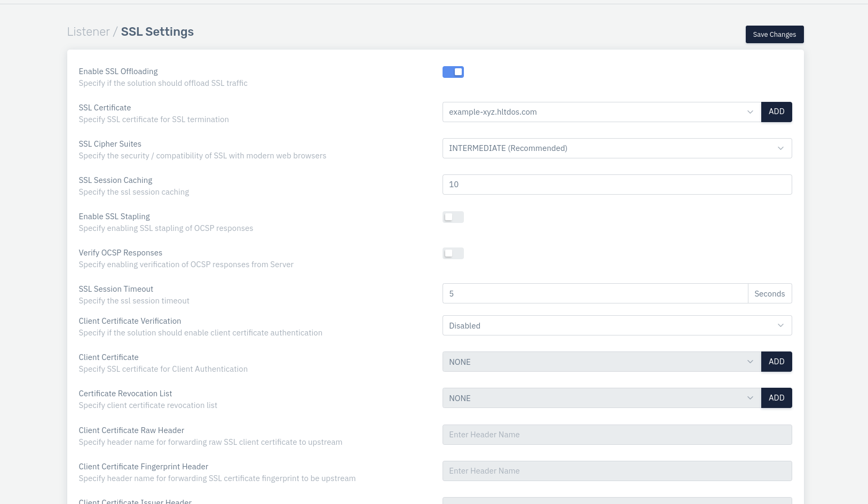Click the Client Certificate Raw Header field
This screenshot has width=868, height=504.
point(617,435)
